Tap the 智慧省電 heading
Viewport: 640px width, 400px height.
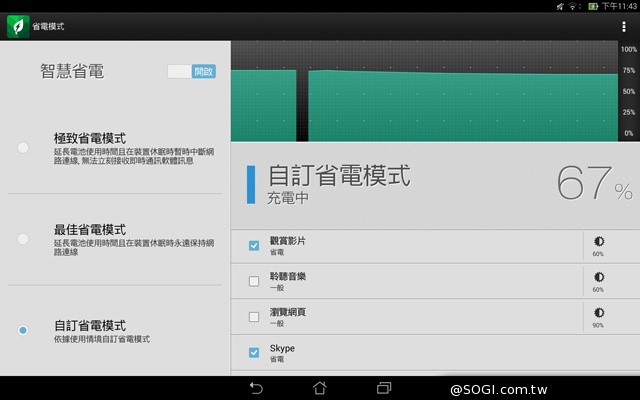[72, 71]
